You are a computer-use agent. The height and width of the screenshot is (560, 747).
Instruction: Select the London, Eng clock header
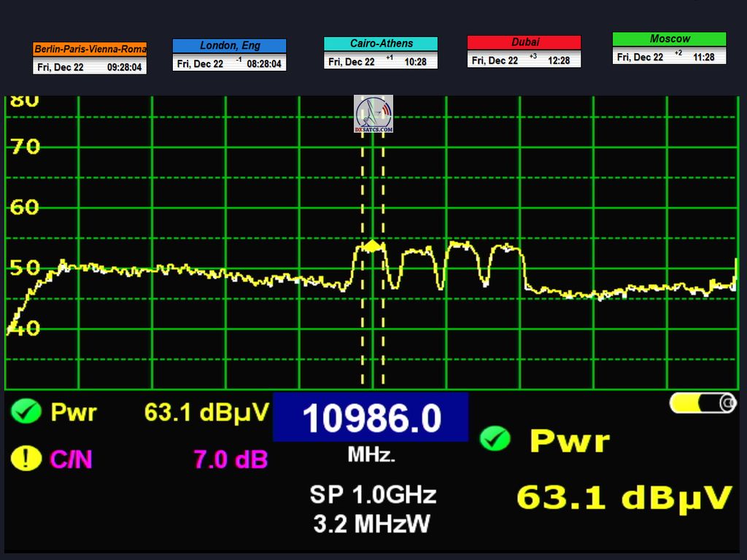(229, 46)
